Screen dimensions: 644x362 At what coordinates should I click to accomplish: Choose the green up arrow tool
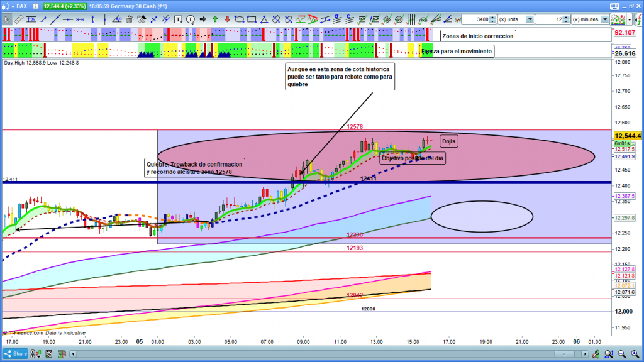coord(215,19)
